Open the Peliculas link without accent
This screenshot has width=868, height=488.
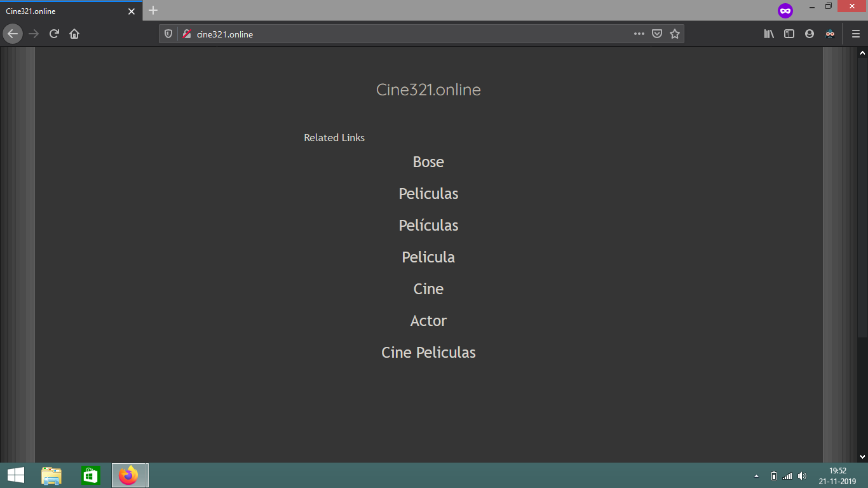click(x=428, y=194)
